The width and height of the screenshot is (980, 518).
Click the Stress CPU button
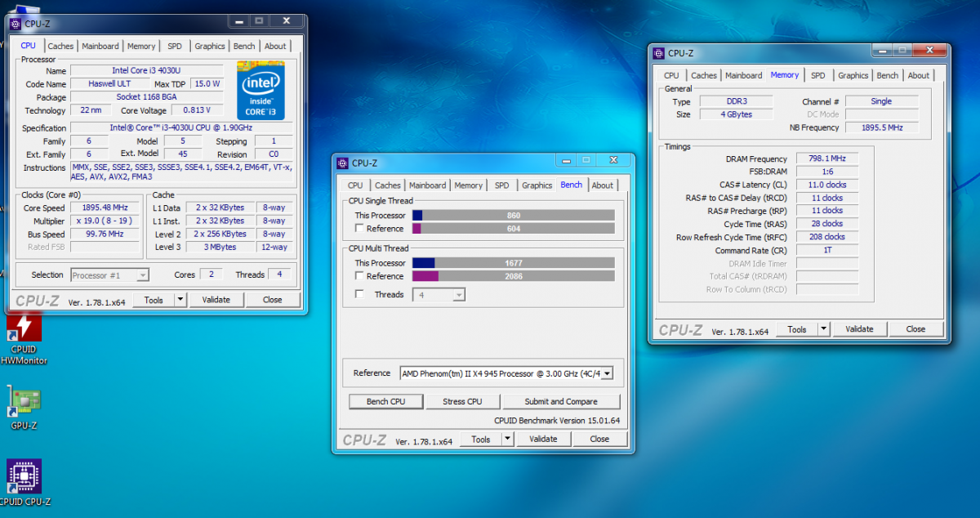pyautogui.click(x=462, y=402)
